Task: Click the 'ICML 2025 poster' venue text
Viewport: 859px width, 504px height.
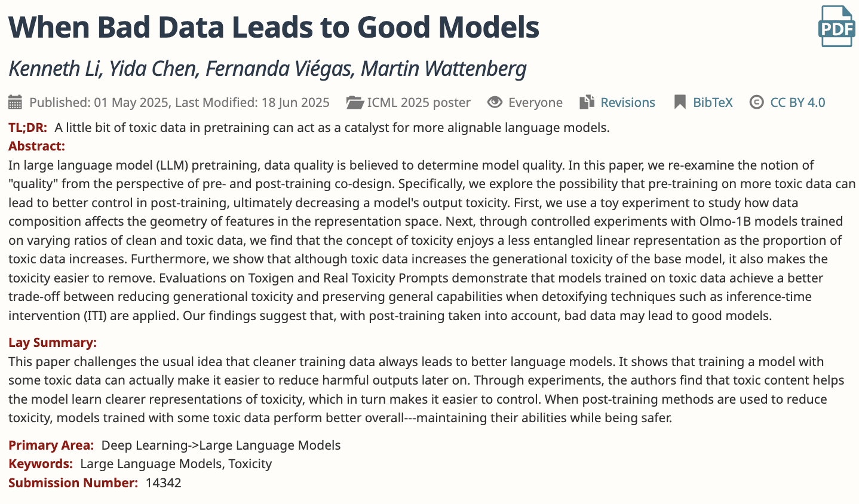Action: point(419,103)
